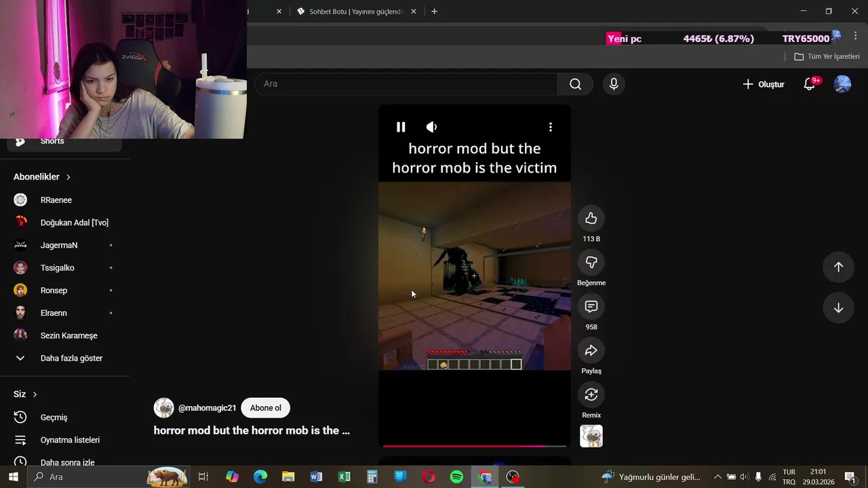This screenshot has height=488, width=868.
Task: Open the sound thumbnail below Remix
Action: click(591, 436)
